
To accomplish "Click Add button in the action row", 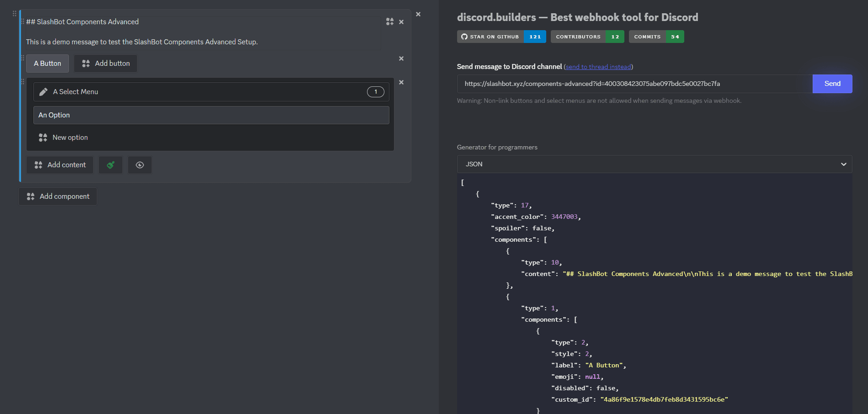I will point(106,63).
